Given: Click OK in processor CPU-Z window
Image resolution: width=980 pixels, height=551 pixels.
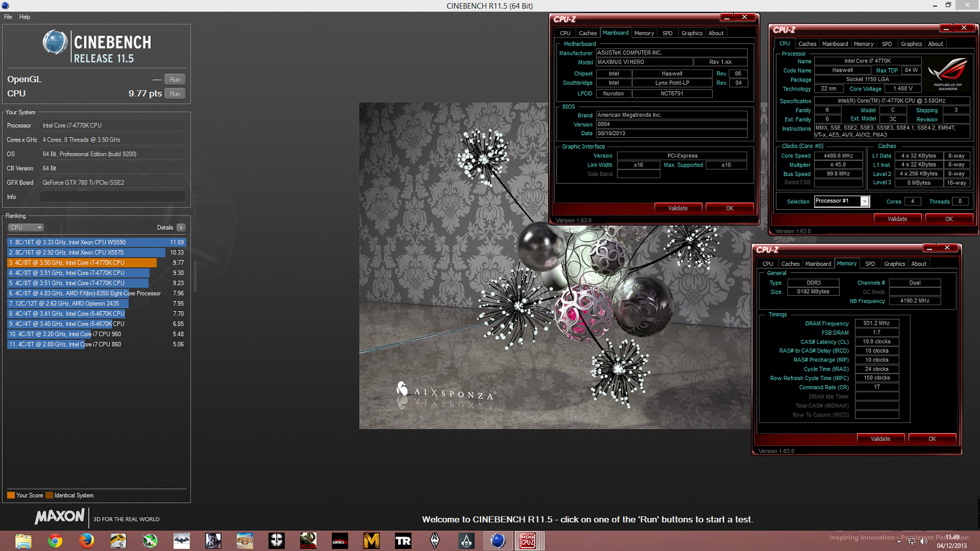Looking at the screenshot, I should (x=949, y=219).
